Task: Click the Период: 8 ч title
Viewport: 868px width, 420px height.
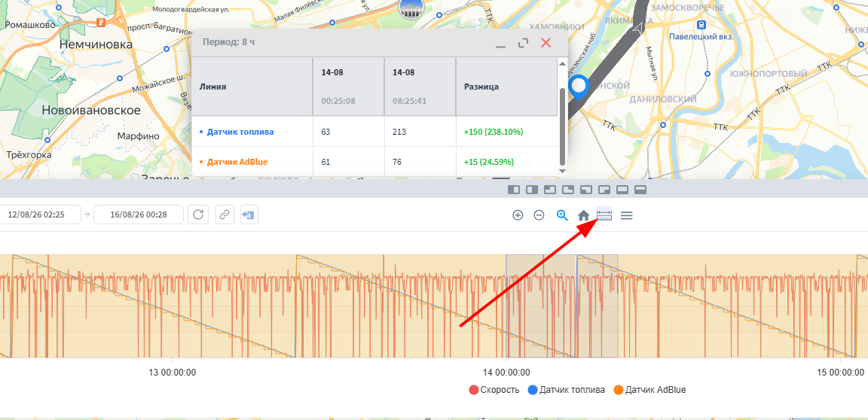Action: (228, 42)
